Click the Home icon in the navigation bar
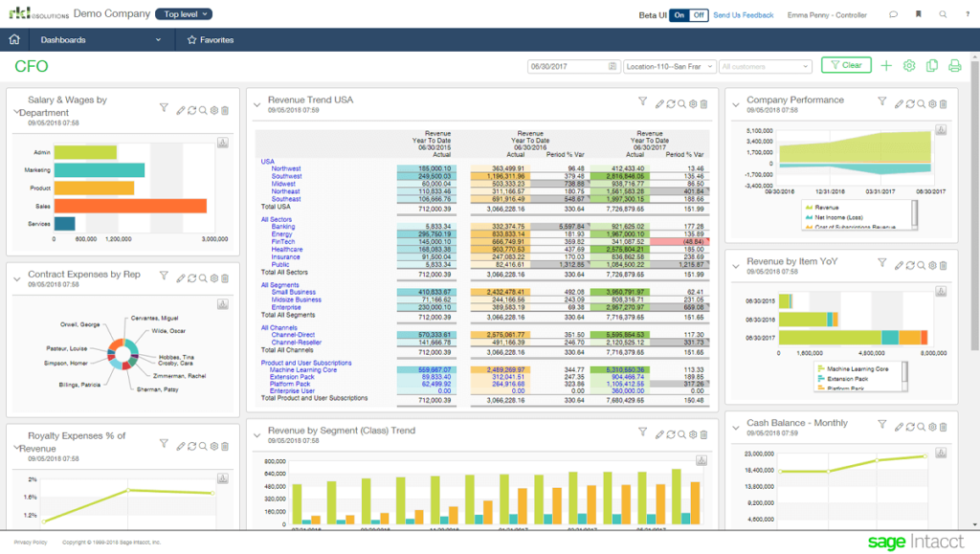 coord(13,39)
